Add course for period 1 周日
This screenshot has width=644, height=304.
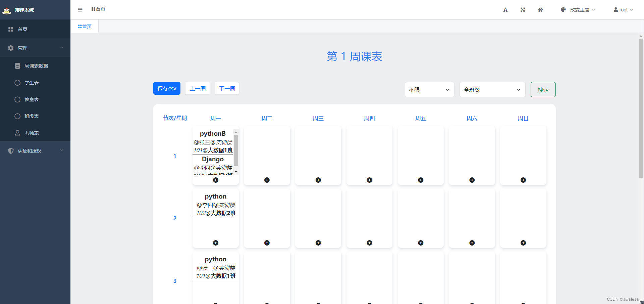pos(523,180)
